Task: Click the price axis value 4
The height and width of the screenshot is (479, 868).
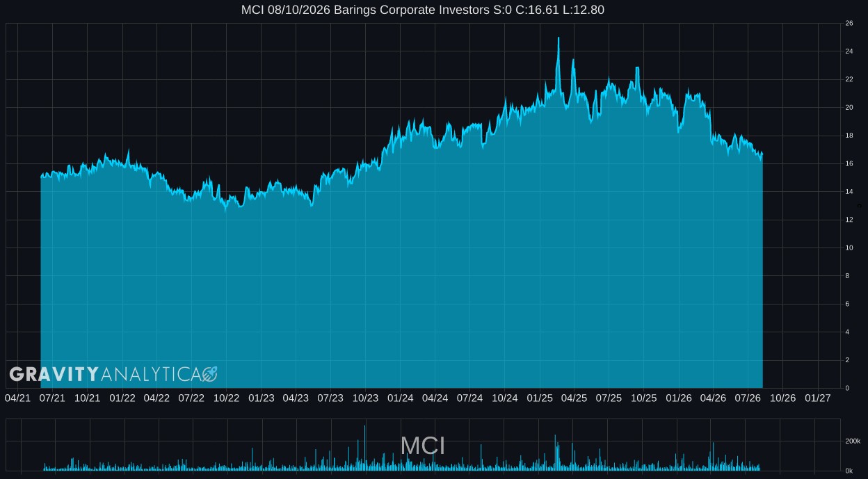Action: point(846,332)
